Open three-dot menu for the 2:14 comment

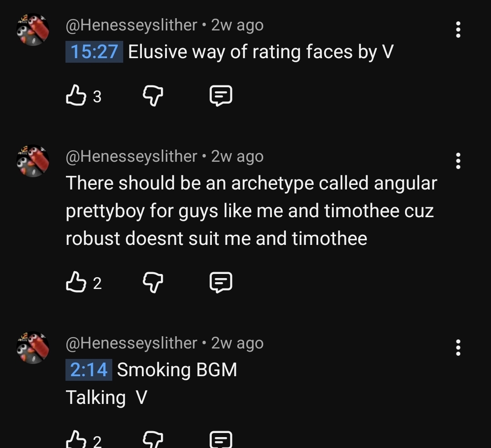[x=458, y=348]
